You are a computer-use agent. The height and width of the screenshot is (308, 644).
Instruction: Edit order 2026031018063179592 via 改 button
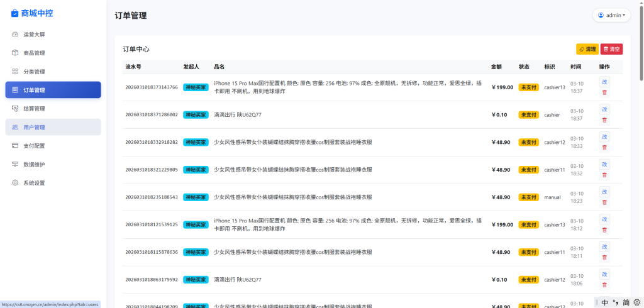coord(604,274)
